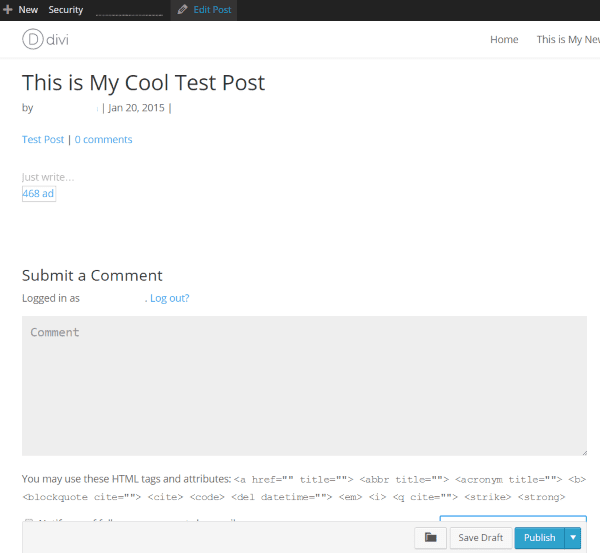Click the Publish button
The image size is (600, 553).
pos(540,538)
